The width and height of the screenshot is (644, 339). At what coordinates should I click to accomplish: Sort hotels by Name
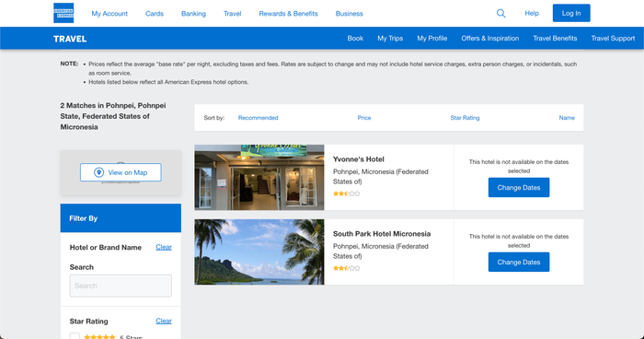(x=567, y=118)
